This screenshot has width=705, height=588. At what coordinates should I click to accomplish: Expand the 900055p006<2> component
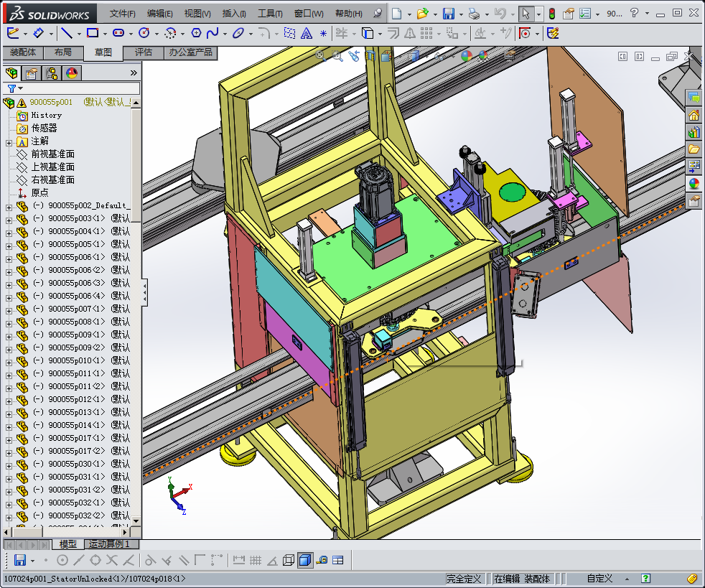tap(9, 272)
